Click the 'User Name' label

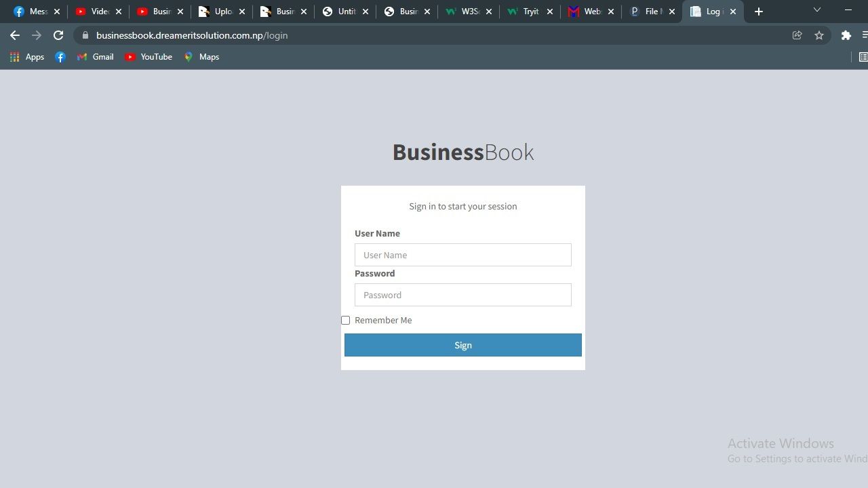(x=377, y=233)
